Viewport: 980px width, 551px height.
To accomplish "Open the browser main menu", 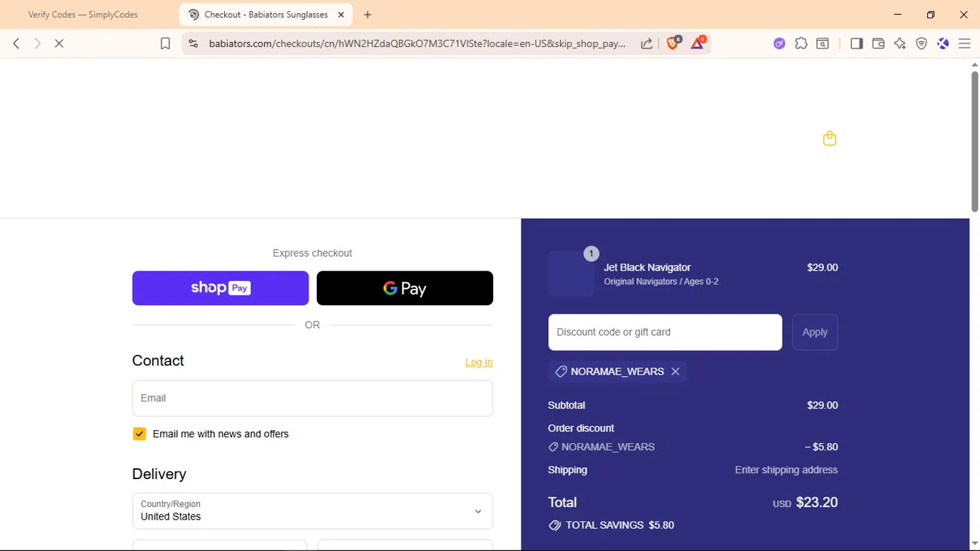I will click(964, 43).
